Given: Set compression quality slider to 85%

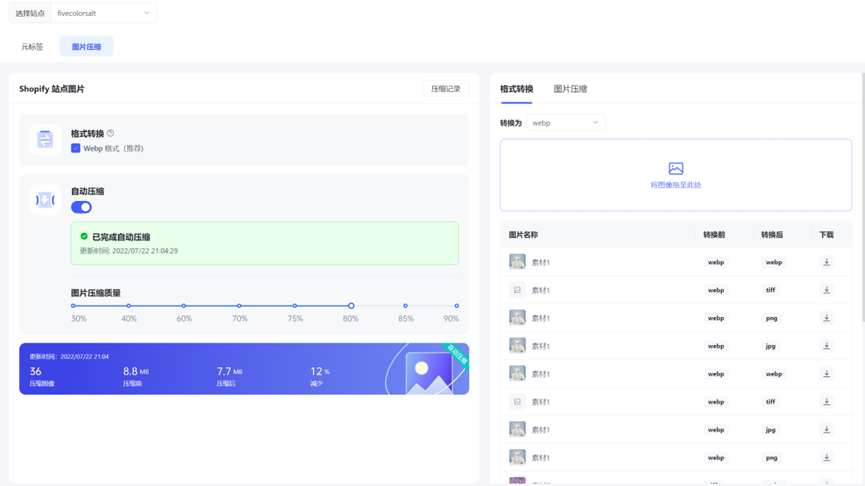Looking at the screenshot, I should pyautogui.click(x=405, y=306).
